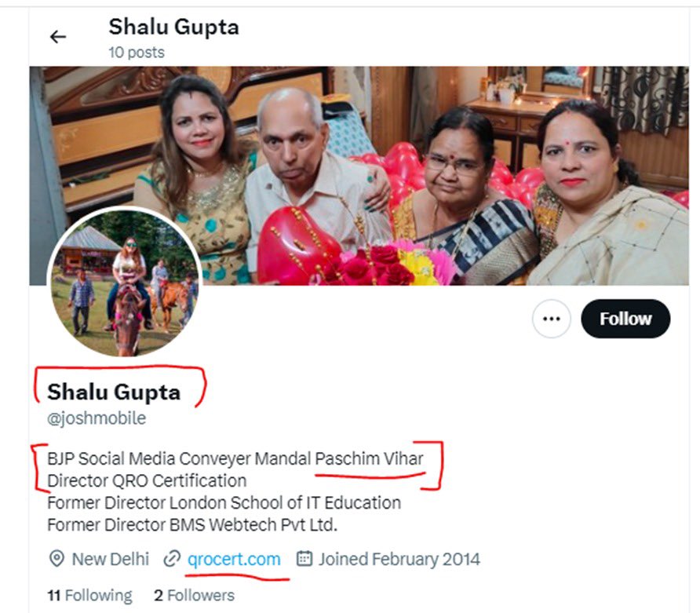The width and height of the screenshot is (700, 613).
Task: Follow Shalu Gupta's account
Action: (x=625, y=319)
